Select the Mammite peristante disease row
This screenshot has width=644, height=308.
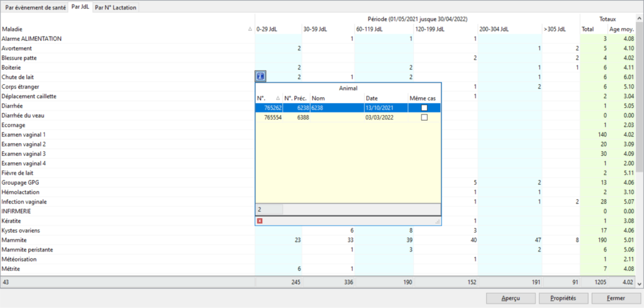click(x=126, y=250)
